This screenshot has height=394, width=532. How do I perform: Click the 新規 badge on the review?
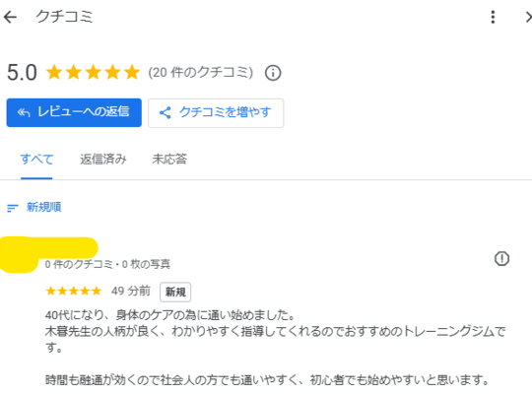coord(175,292)
